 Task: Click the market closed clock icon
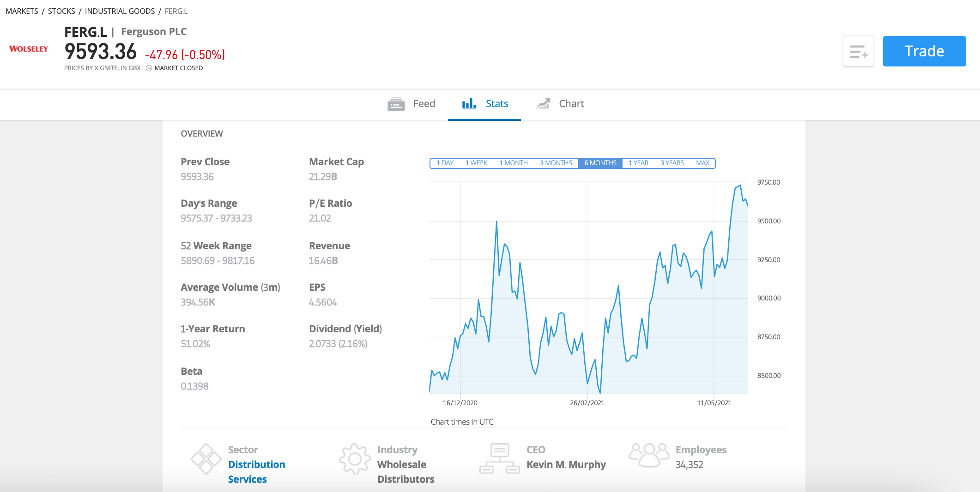pyautogui.click(x=149, y=68)
